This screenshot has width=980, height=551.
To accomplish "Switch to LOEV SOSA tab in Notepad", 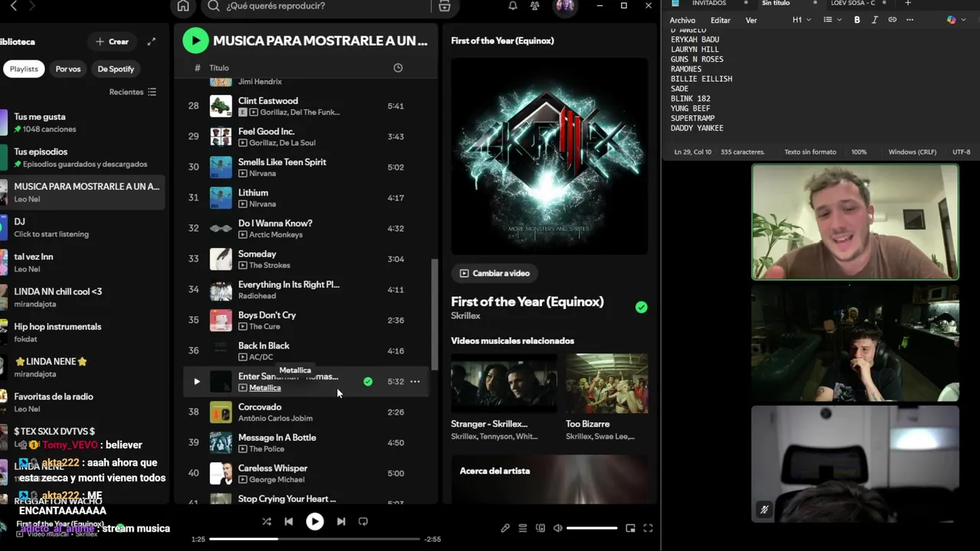I will tap(853, 4).
